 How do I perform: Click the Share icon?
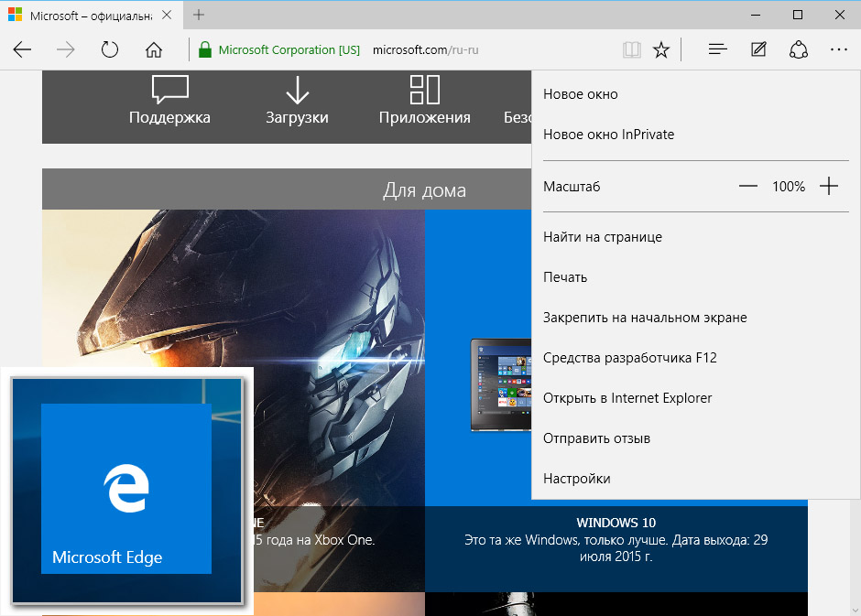(799, 50)
